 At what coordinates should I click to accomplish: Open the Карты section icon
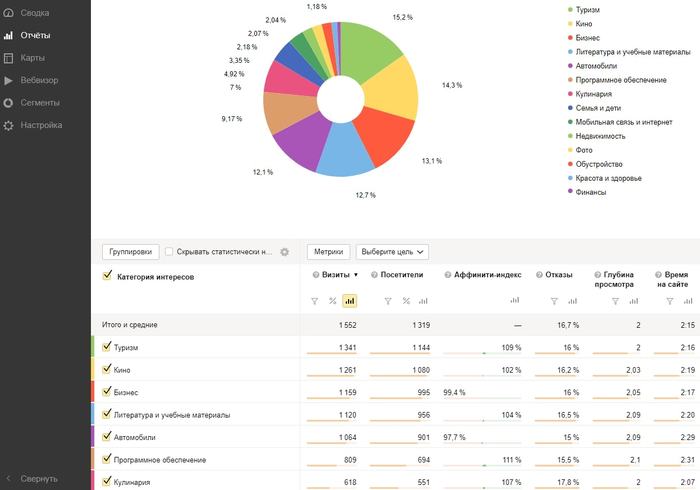click(8, 58)
